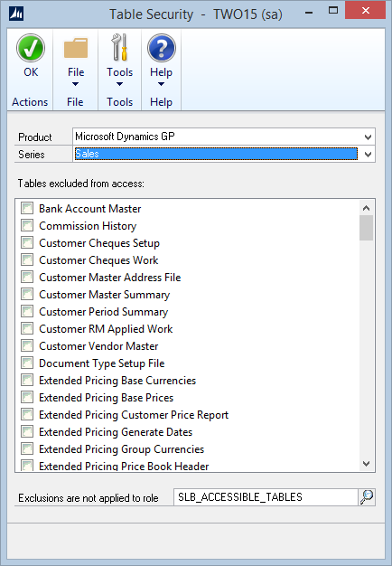Expand the dropdown arrow beneath the File button
Viewport: 392px width, 566px height.
pos(75,84)
